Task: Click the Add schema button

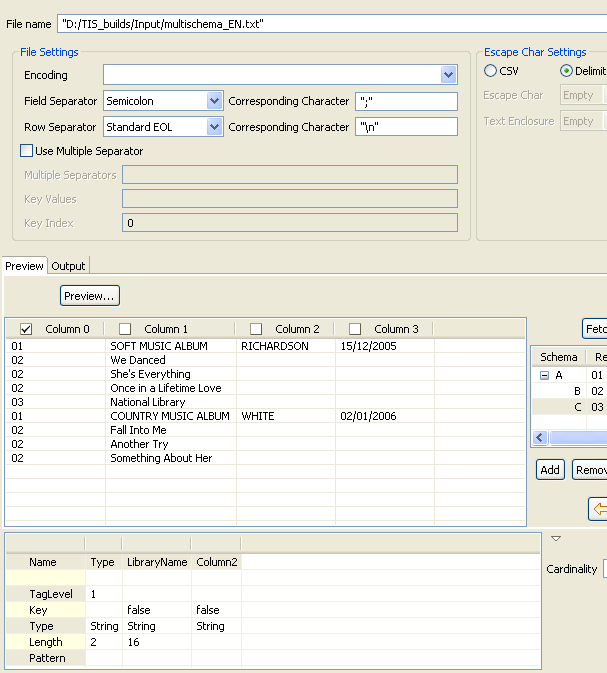Action: [x=550, y=470]
